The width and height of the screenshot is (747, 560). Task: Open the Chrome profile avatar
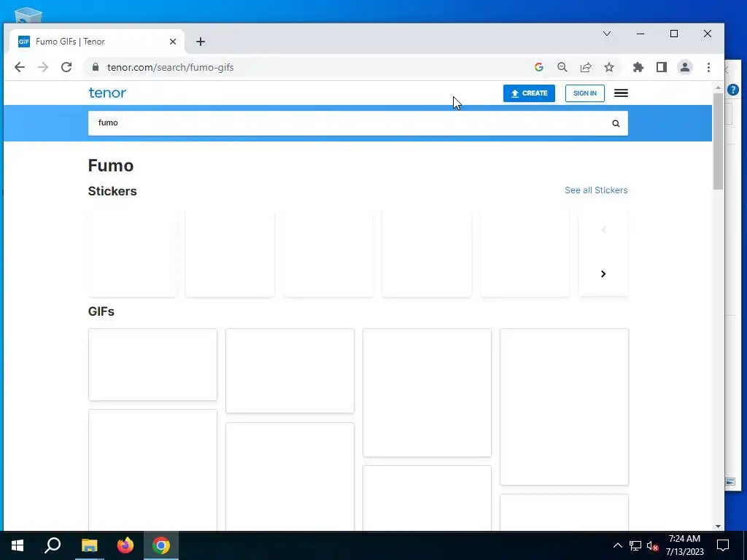pos(684,67)
